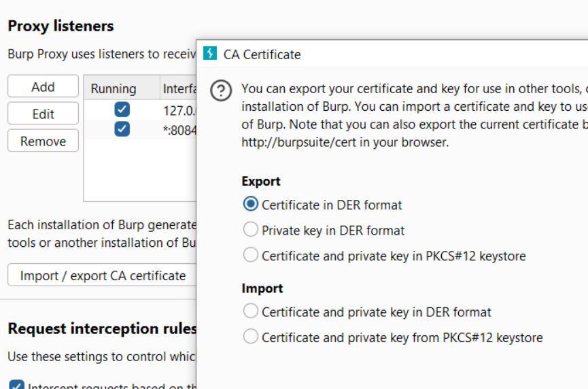Screen dimensions: 588x389
Task: Select export Certificate and private key PKCS#12 keystore
Action: click(251, 256)
